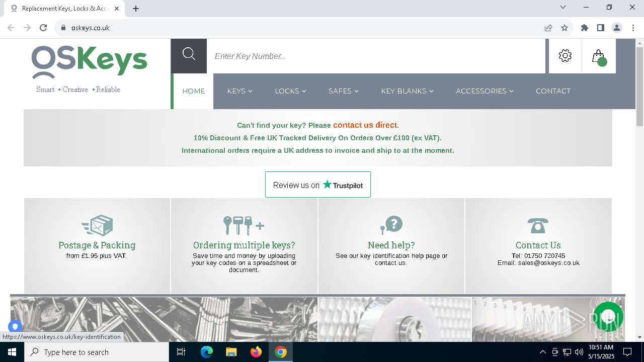644x362 pixels.
Task: Click the keys pile banner image
Action: 164,320
